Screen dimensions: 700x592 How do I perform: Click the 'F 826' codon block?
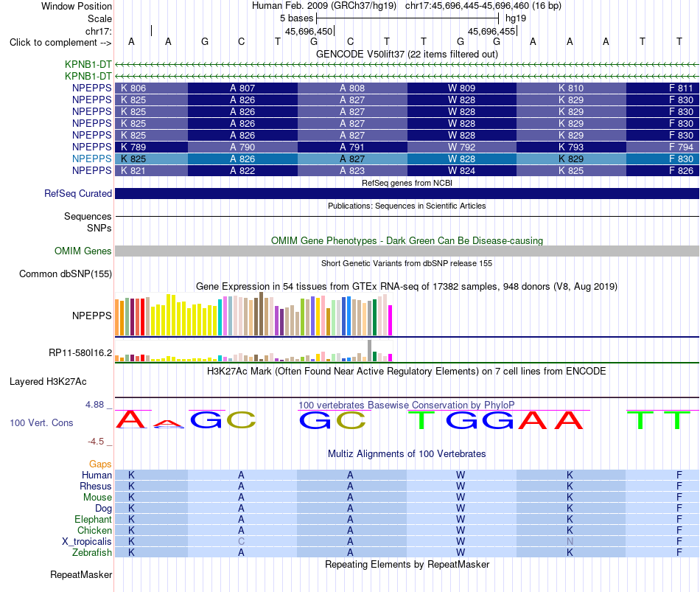pyautogui.click(x=662, y=171)
